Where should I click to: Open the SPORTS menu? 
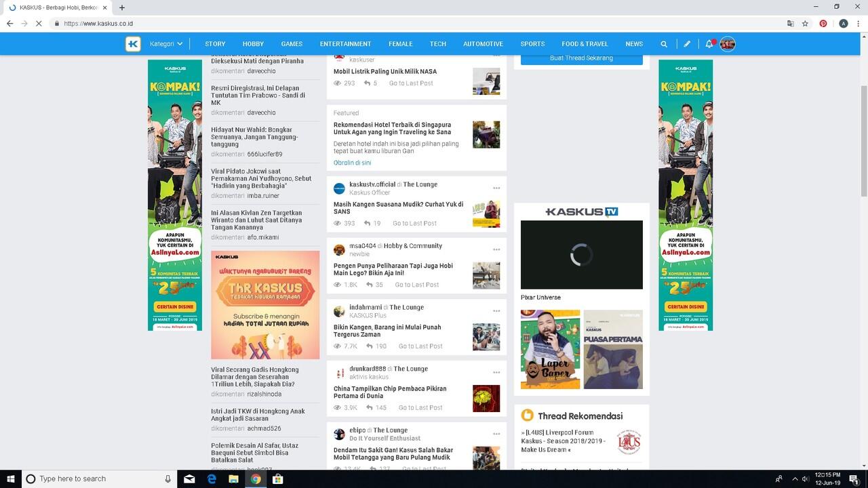pyautogui.click(x=532, y=44)
